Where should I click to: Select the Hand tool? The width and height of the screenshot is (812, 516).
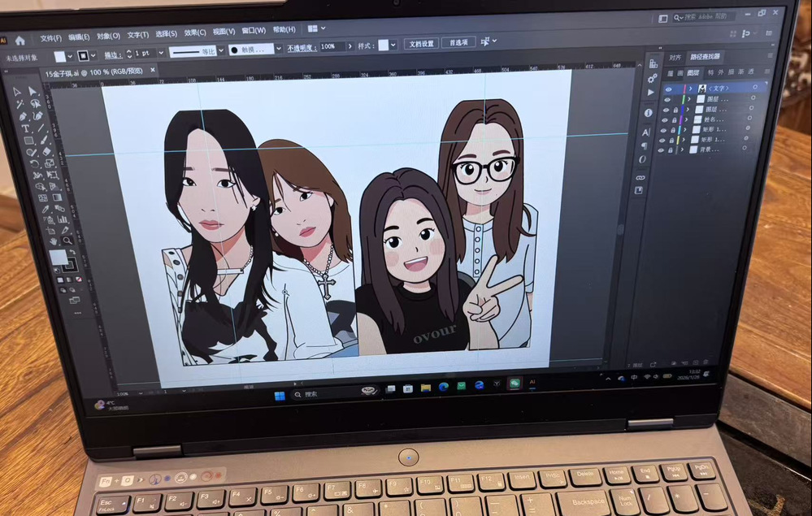click(54, 241)
